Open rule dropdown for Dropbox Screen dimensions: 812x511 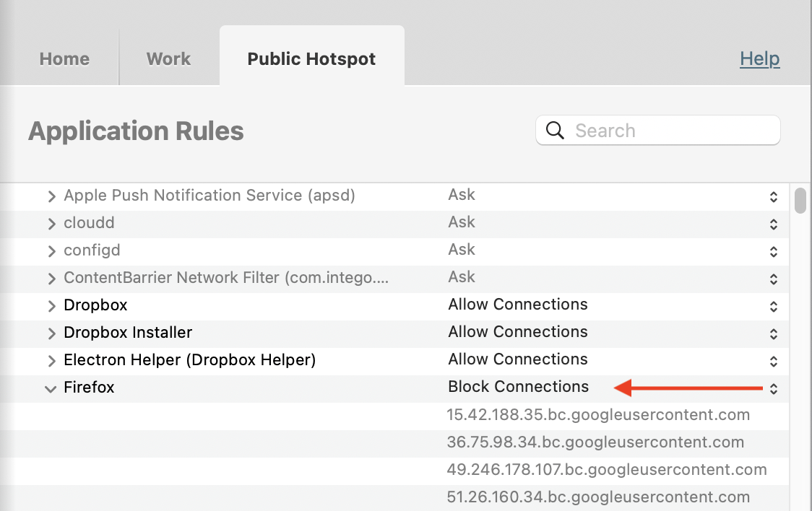click(x=773, y=306)
